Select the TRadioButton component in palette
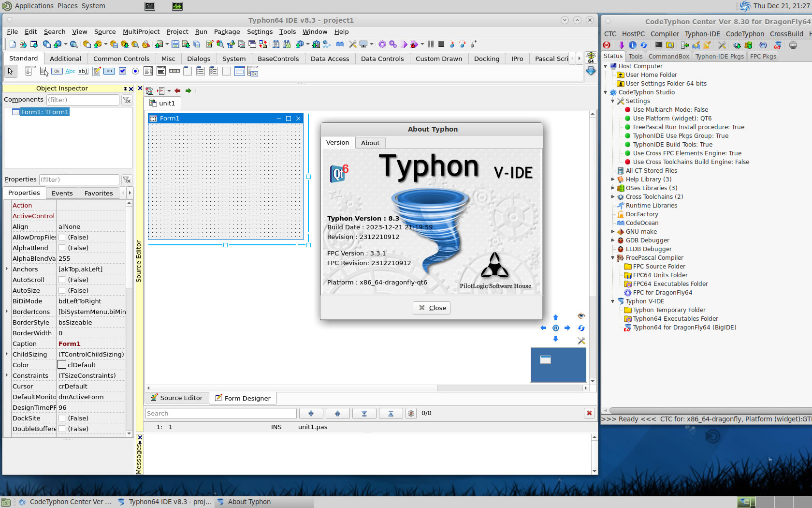Screen dimensions: 812x508 tap(135, 71)
